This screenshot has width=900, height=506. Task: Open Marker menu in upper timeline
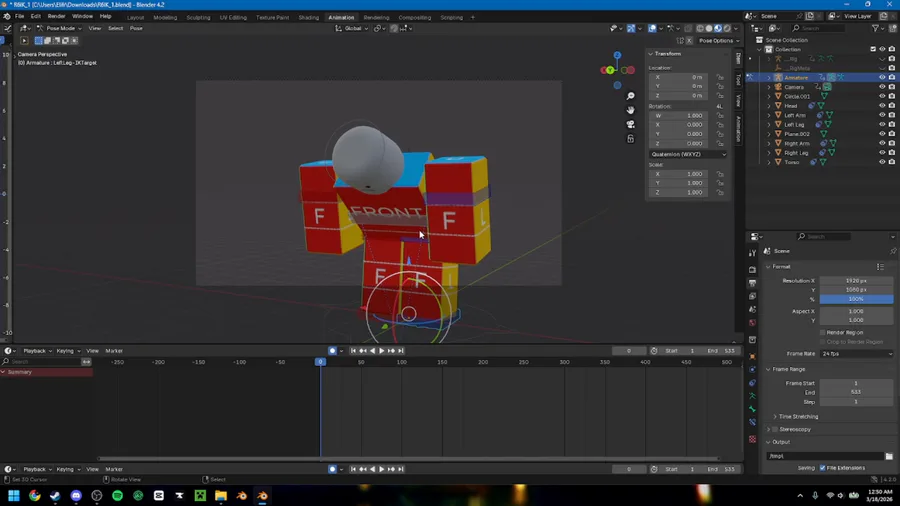click(114, 351)
